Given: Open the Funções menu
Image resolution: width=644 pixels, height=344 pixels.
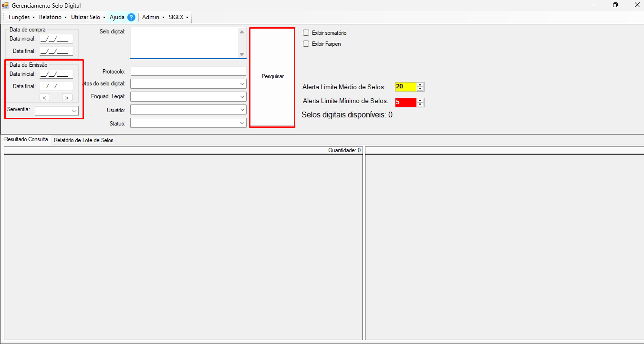Looking at the screenshot, I should [22, 17].
